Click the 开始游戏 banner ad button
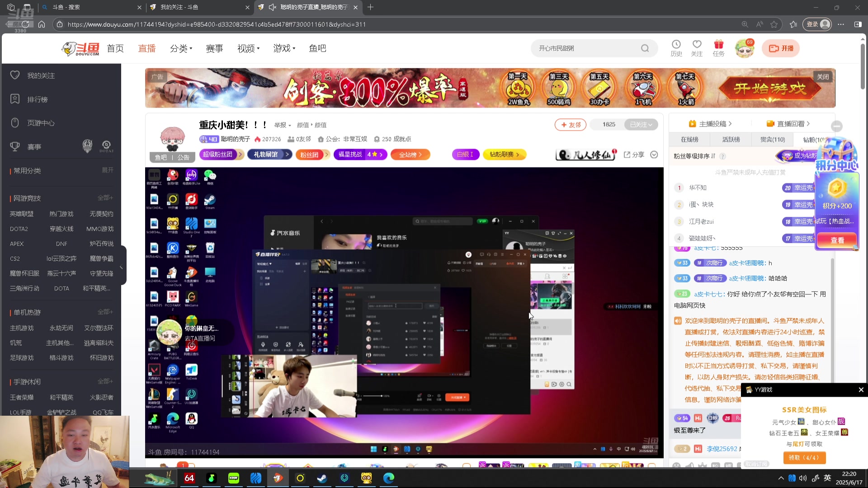 tap(770, 89)
